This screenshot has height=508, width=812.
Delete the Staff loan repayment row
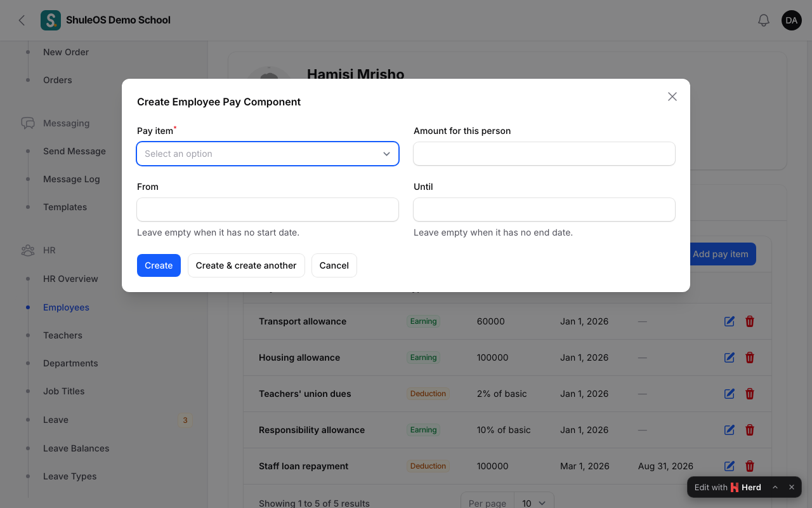750,466
